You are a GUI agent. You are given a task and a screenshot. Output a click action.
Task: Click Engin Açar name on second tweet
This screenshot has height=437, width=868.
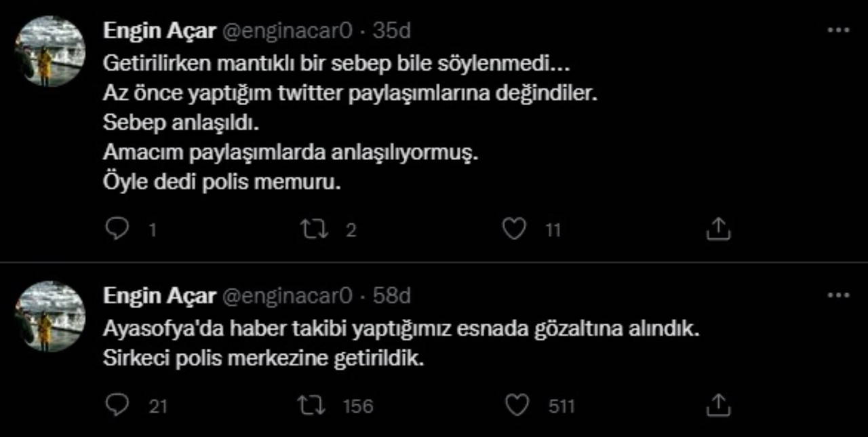(x=159, y=295)
